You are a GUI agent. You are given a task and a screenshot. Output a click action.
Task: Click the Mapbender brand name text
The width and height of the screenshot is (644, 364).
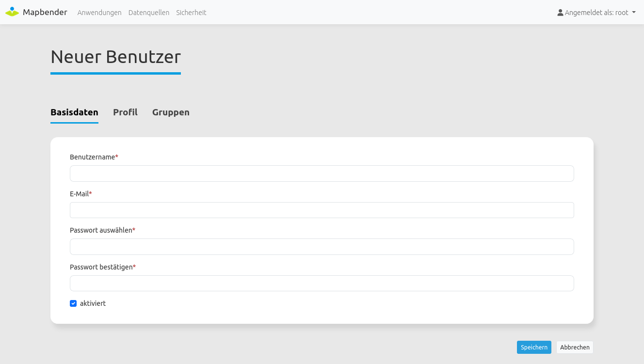click(45, 13)
